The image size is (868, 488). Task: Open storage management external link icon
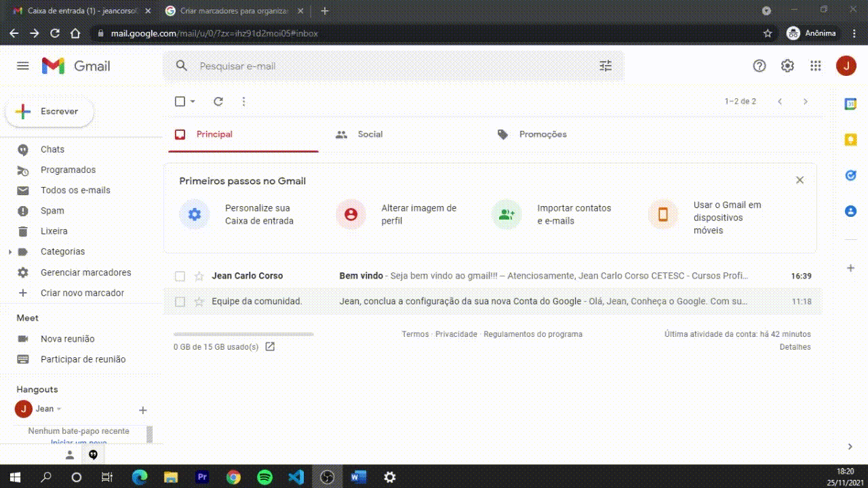pyautogui.click(x=270, y=346)
